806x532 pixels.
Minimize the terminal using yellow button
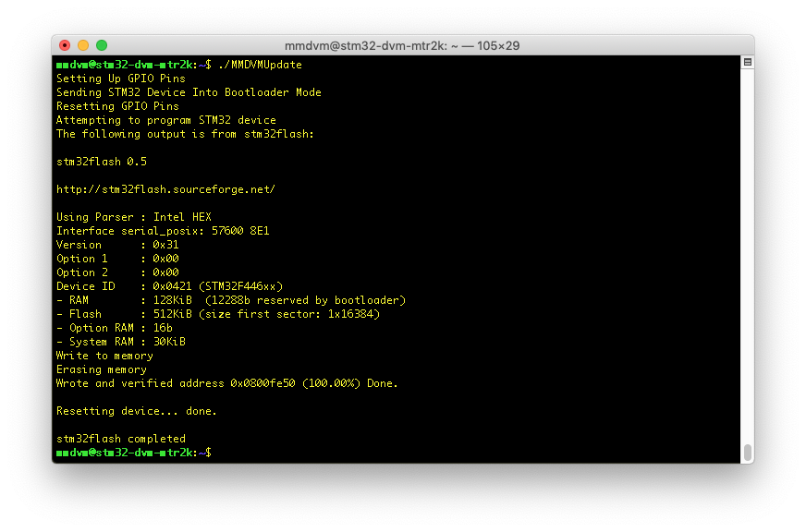coord(83,45)
